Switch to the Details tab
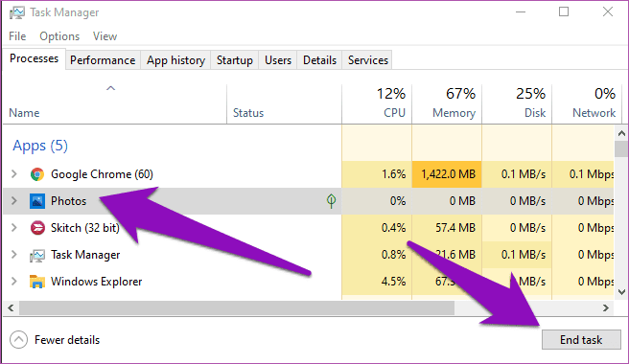The height and width of the screenshot is (364, 629). pos(319,60)
